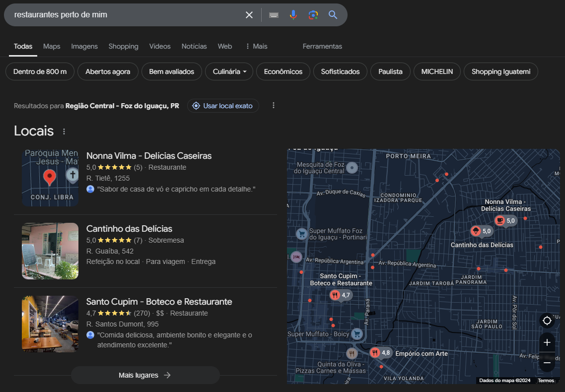Image resolution: width=565 pixels, height=392 pixels.
Task: Switch to the Imagens tab
Action: click(84, 46)
